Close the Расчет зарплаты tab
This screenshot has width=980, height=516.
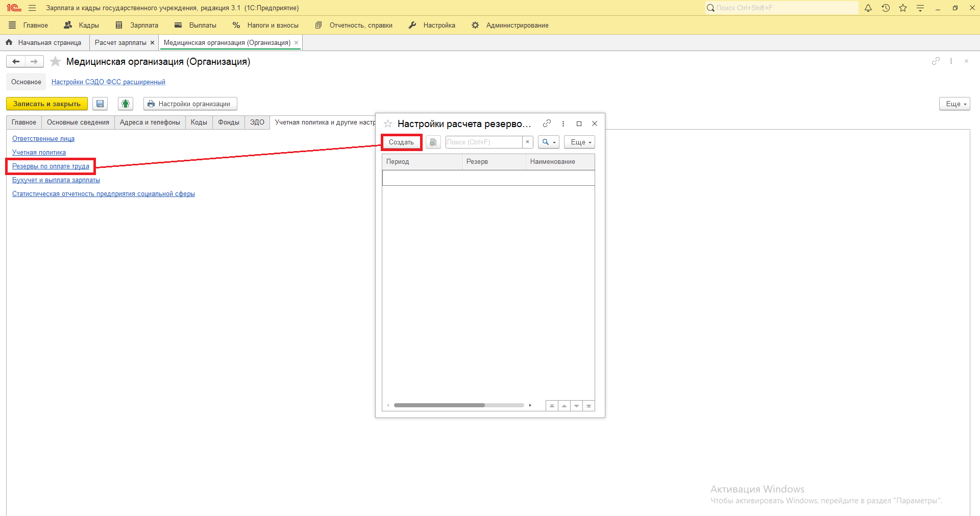tap(152, 43)
